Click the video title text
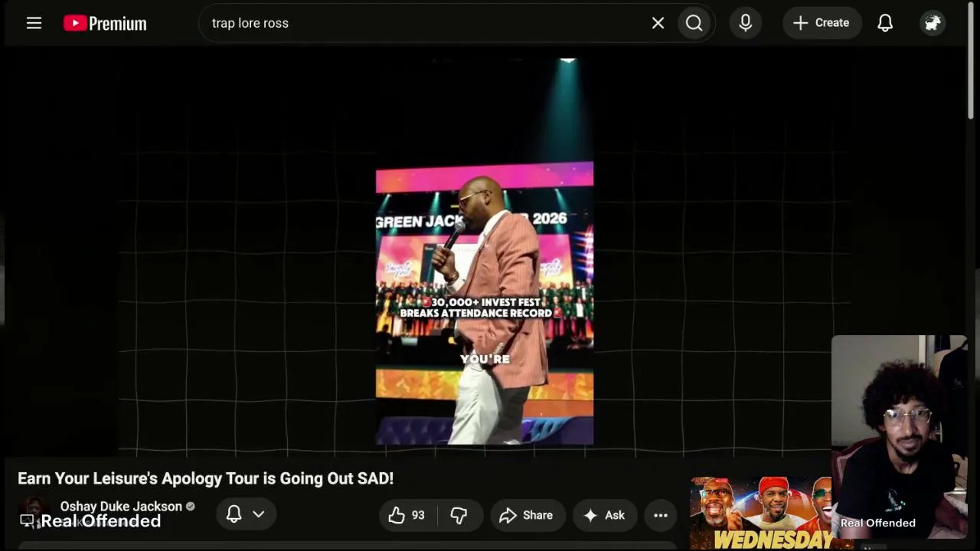This screenshot has height=551, width=980. point(205,478)
